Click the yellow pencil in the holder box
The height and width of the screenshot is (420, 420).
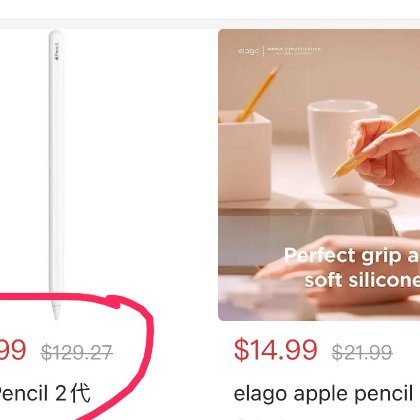259,93
